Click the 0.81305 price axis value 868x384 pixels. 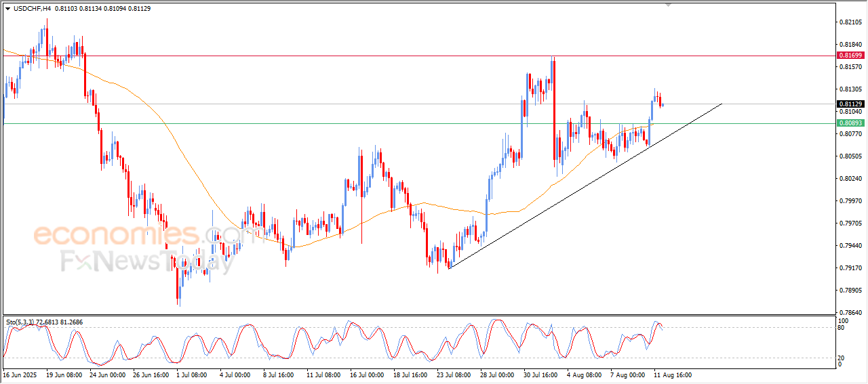coord(850,89)
